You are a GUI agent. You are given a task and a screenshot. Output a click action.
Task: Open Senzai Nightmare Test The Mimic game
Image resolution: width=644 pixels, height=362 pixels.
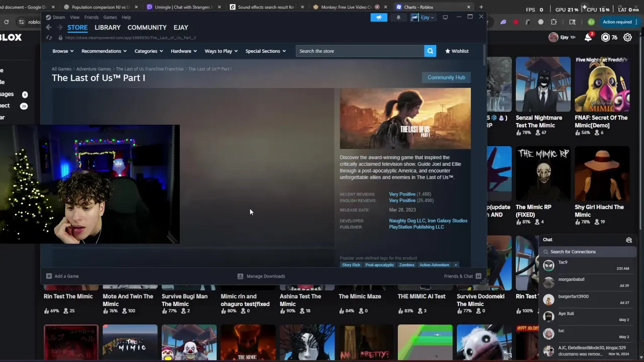point(543,96)
